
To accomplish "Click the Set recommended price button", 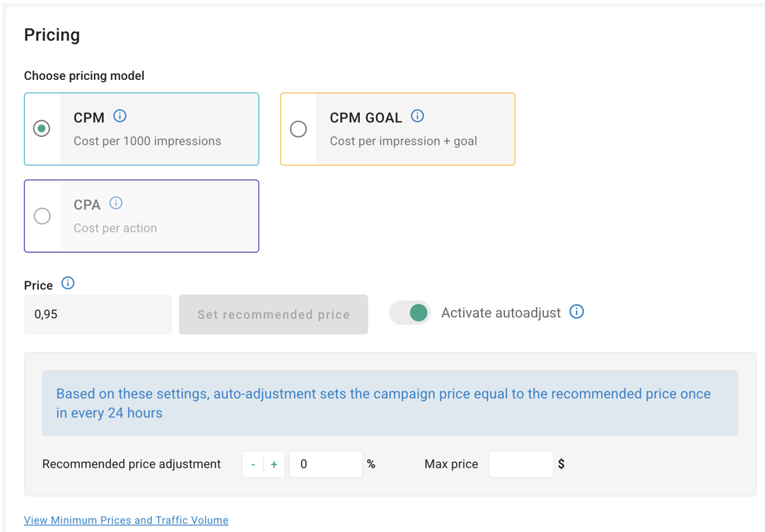I will [x=274, y=314].
